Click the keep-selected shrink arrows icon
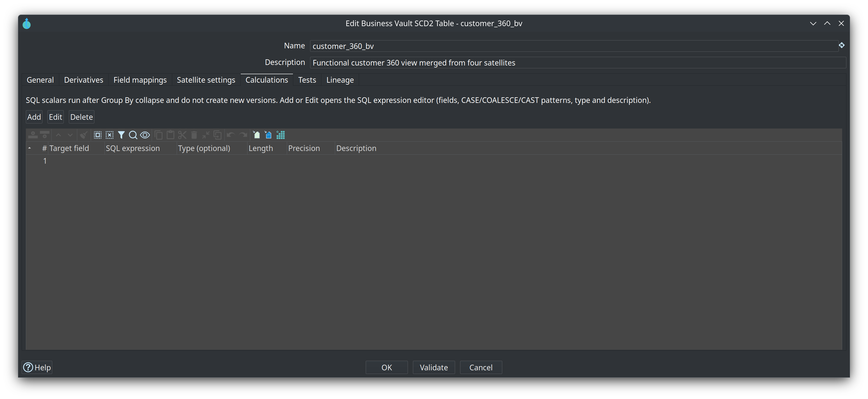 (206, 135)
